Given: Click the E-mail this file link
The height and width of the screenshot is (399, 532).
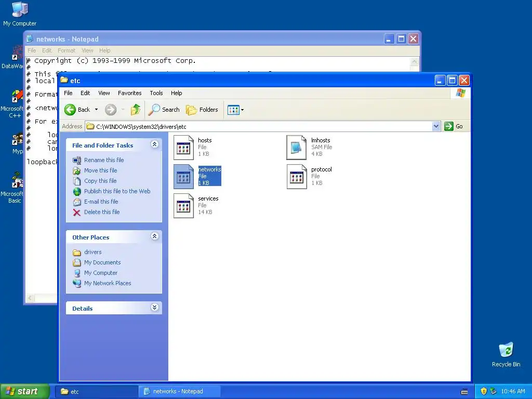Looking at the screenshot, I should 101,202.
